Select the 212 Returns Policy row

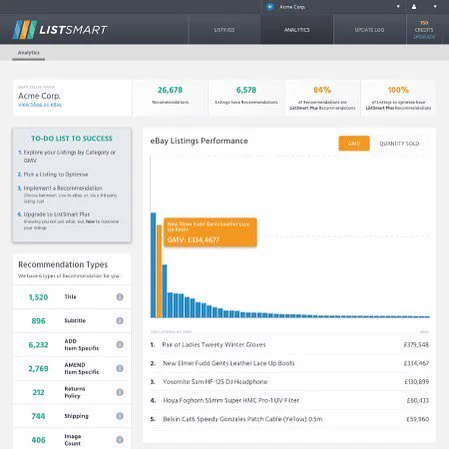[72, 392]
